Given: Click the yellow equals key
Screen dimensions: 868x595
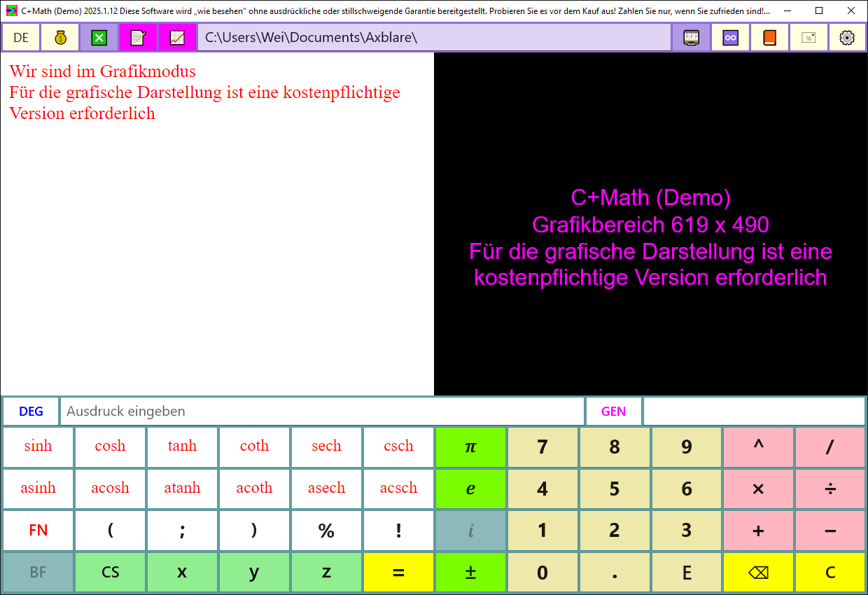Looking at the screenshot, I should click(398, 573).
